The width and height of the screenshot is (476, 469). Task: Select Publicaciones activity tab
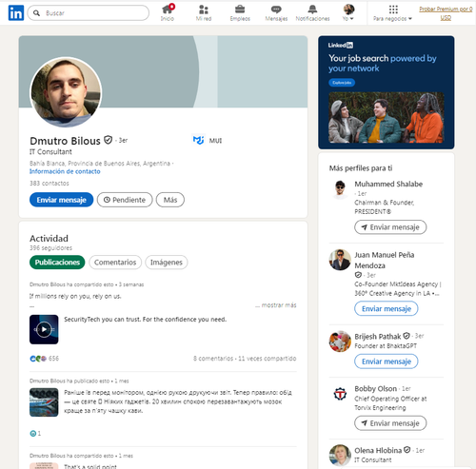pos(57,263)
